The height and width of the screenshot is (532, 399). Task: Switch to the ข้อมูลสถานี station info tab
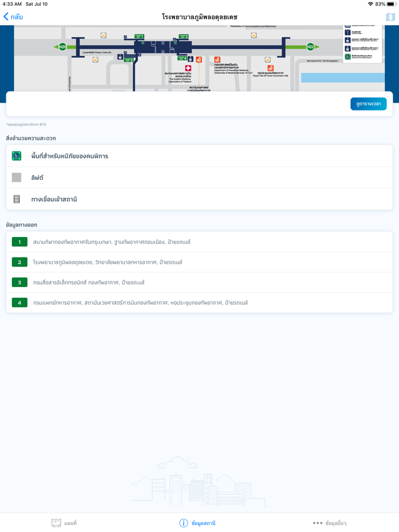[197, 523]
